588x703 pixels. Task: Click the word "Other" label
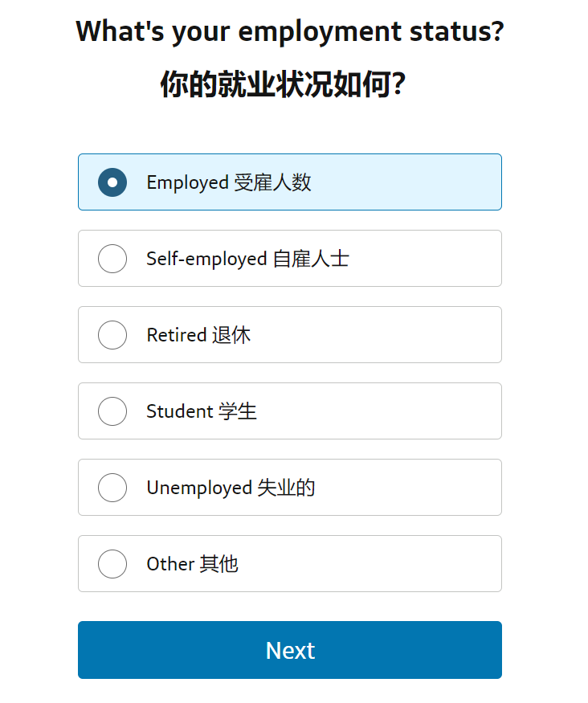pos(170,564)
